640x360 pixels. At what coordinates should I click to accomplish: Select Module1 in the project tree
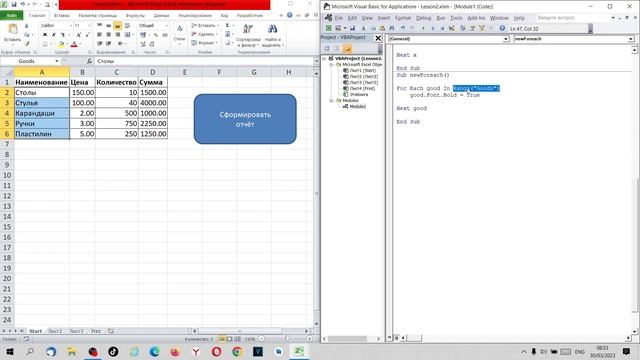point(358,106)
